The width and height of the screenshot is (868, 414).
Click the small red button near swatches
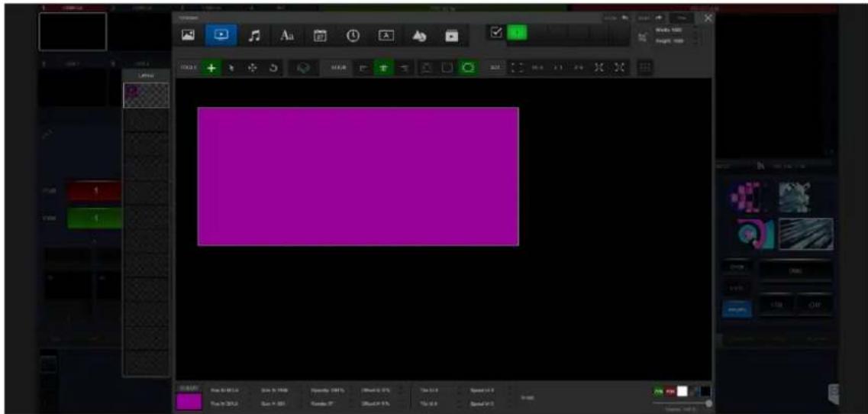(x=670, y=391)
